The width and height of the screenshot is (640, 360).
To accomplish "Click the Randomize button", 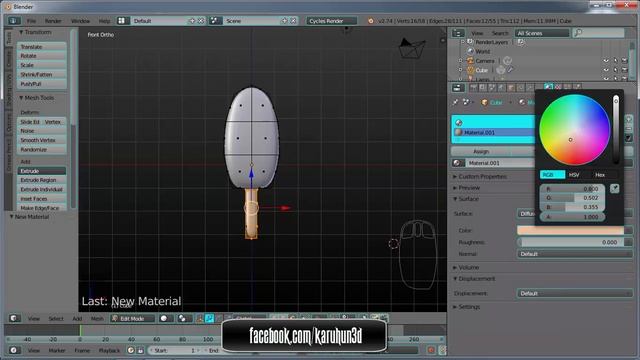I will point(42,149).
